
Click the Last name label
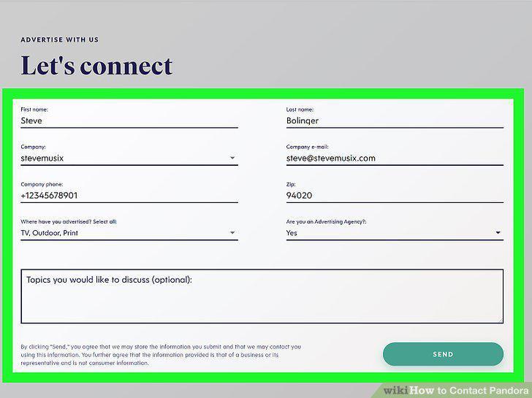tap(300, 110)
